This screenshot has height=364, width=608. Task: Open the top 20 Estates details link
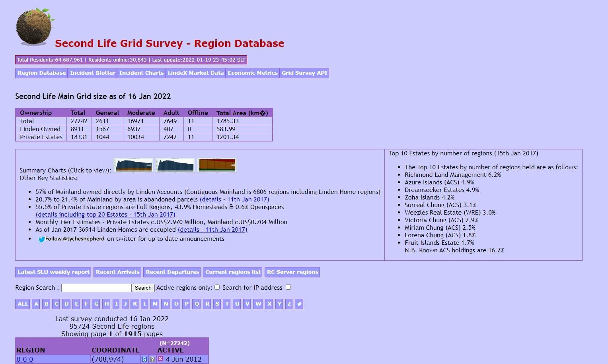click(x=105, y=215)
